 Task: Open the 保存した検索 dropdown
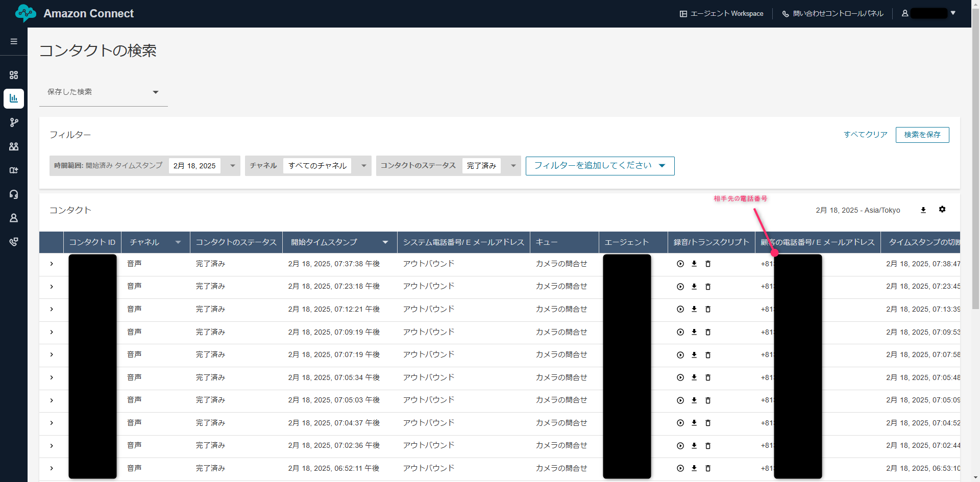coord(103,92)
